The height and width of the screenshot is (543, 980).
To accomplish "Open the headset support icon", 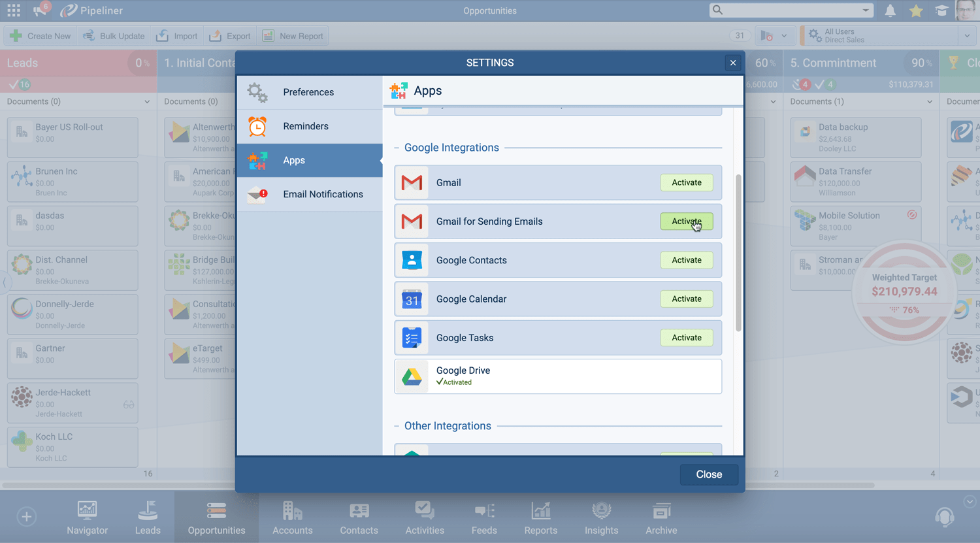I will 944,517.
